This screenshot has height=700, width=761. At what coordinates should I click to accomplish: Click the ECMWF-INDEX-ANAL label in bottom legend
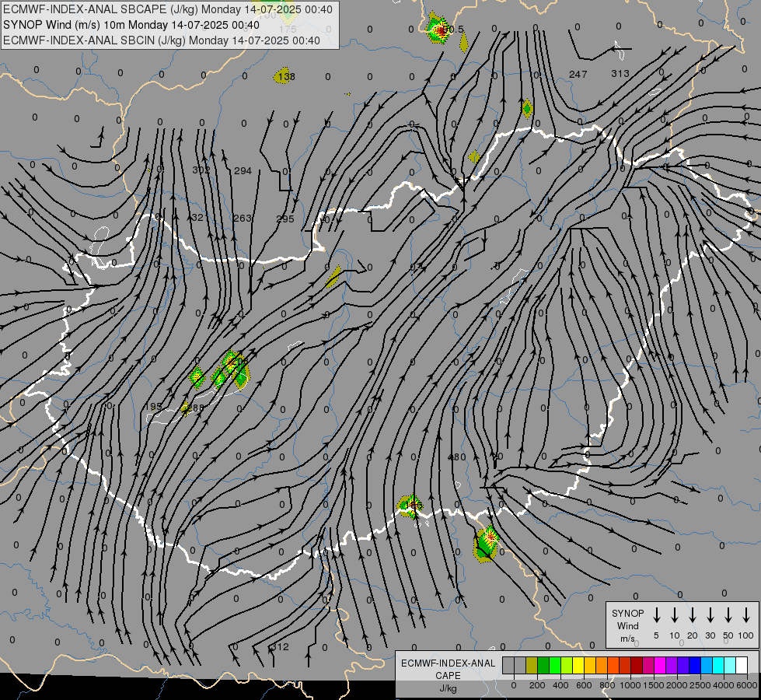click(448, 663)
